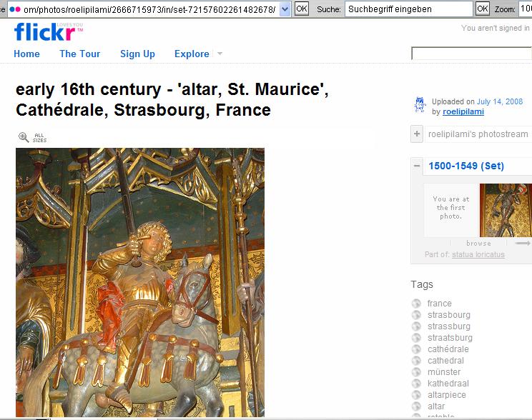This screenshot has width=532, height=420.
Task: Open the next photo thumbnail in set
Action: coord(506,210)
